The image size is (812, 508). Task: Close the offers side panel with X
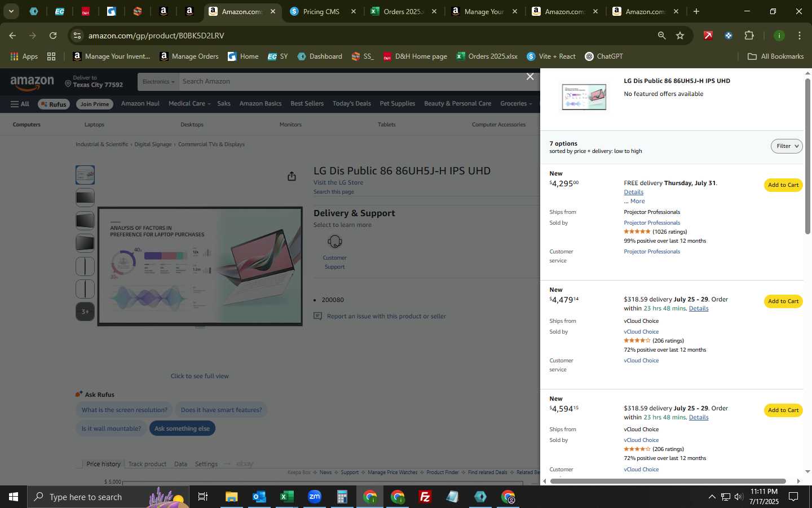(530, 77)
